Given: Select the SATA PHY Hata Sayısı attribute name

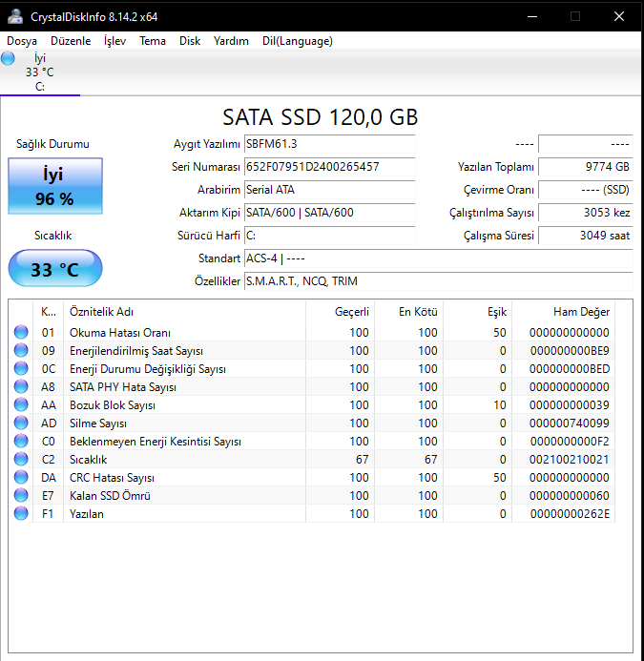Looking at the screenshot, I should pos(123,387).
